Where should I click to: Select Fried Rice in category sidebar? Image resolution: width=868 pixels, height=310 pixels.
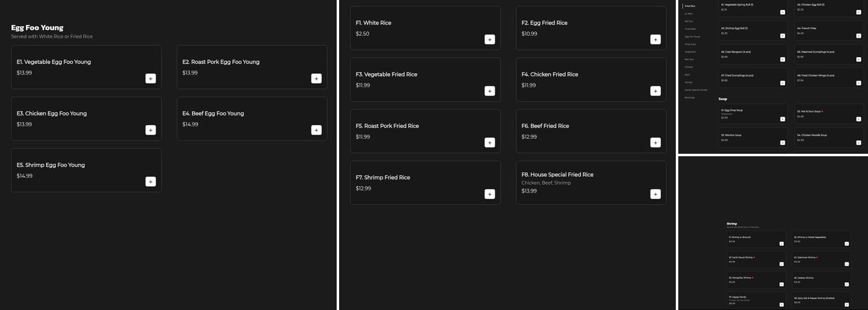tap(689, 6)
